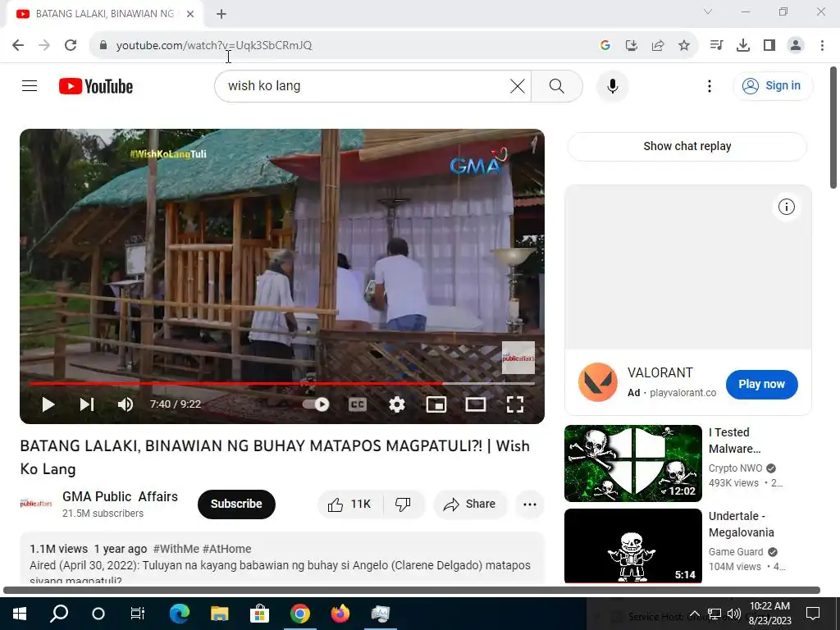
Task: Open File Explorer from taskbar
Action: [x=219, y=614]
